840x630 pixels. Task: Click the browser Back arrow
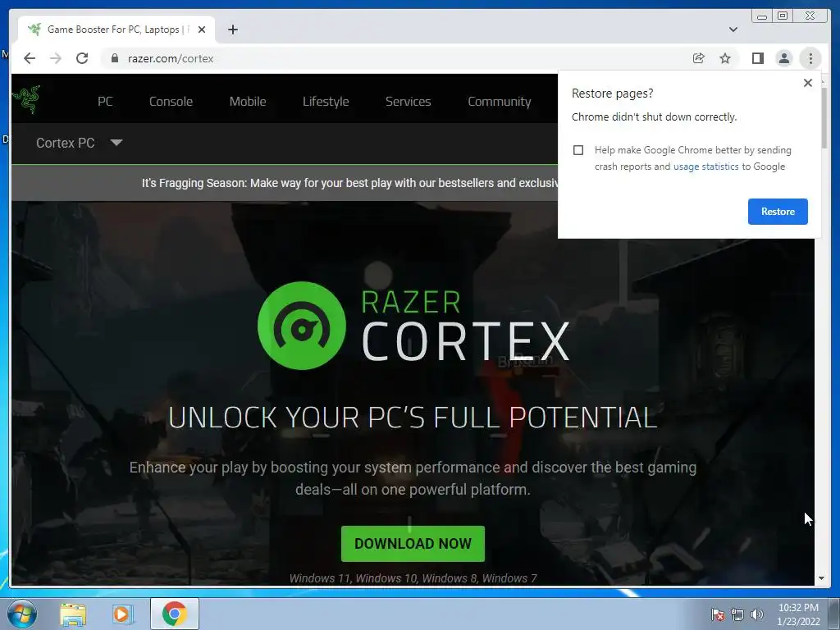(30, 58)
